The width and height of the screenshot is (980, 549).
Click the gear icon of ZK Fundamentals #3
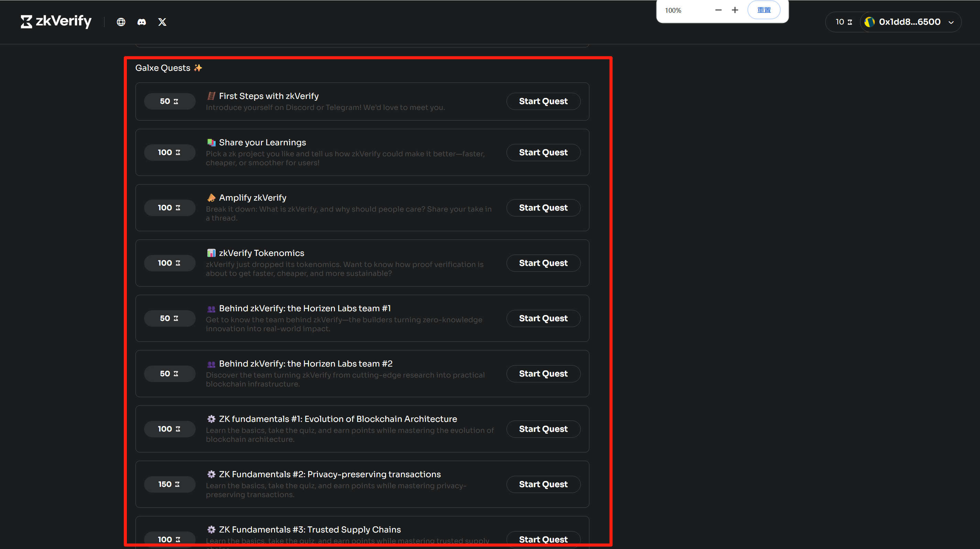[x=211, y=530]
